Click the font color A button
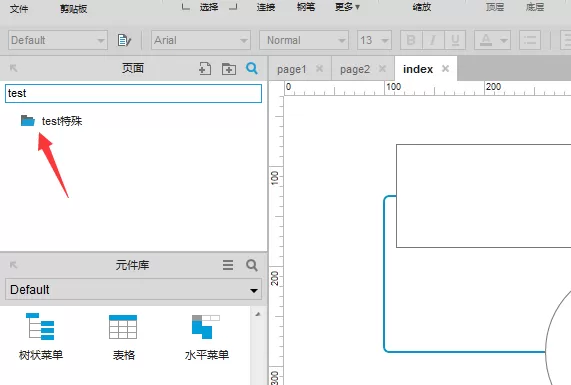Image resolution: width=571 pixels, height=385 pixels. pyautogui.click(x=486, y=40)
